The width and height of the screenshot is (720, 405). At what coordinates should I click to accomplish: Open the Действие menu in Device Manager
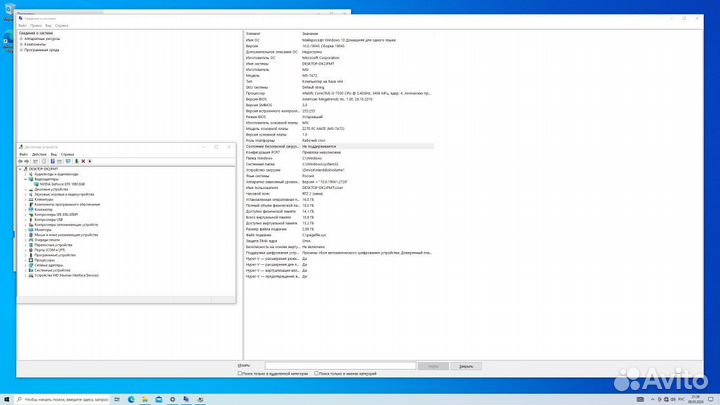[x=39, y=154]
